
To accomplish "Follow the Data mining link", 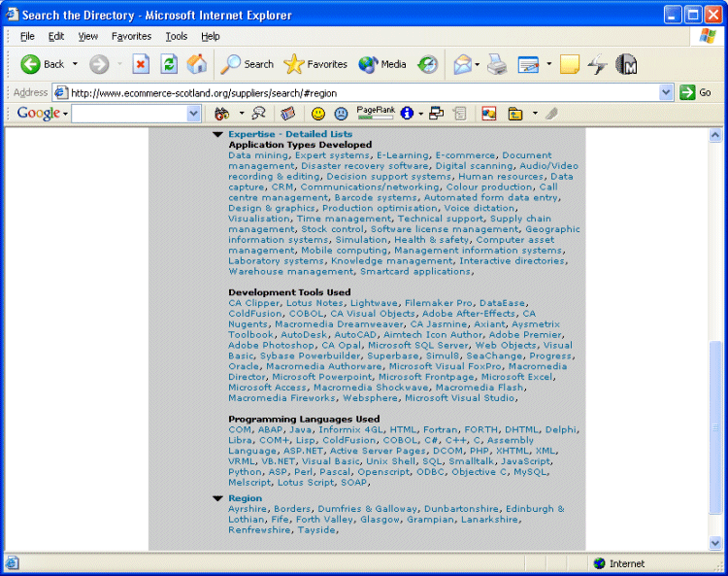I will click(x=258, y=155).
